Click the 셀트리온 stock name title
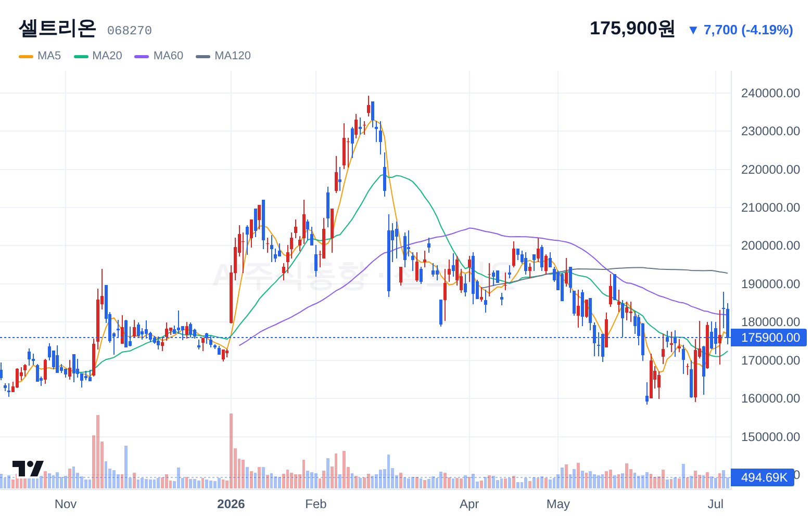This screenshot has height=518, width=812. click(57, 28)
